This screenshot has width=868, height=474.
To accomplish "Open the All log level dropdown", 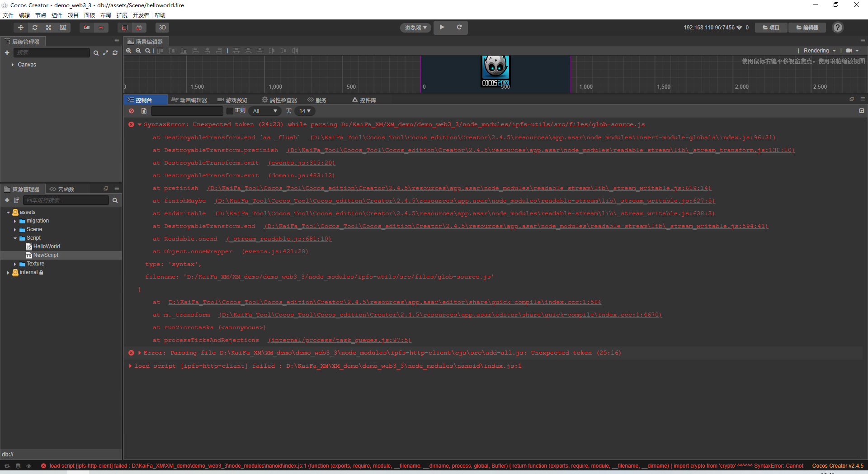I will [x=265, y=111].
